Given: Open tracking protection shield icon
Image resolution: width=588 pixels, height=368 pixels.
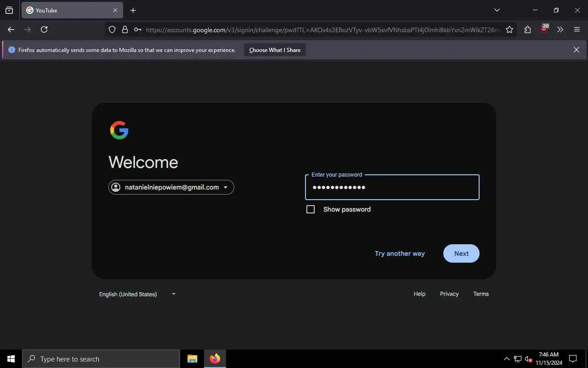Looking at the screenshot, I should pos(112,29).
